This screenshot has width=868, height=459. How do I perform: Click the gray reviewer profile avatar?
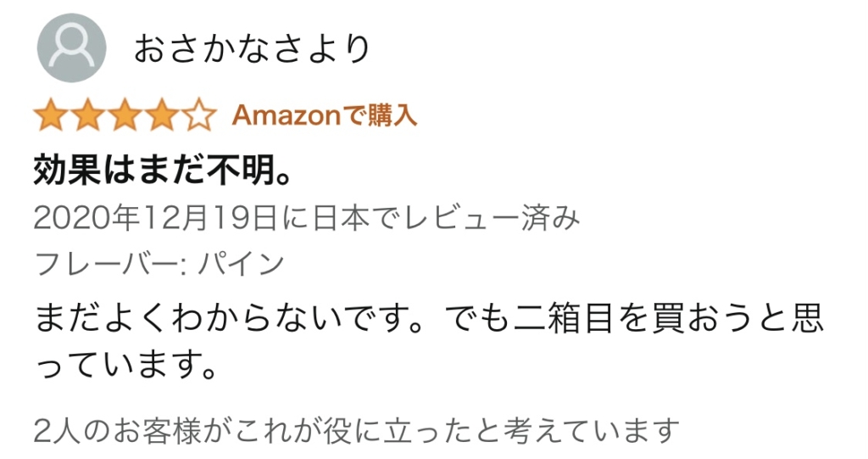click(x=71, y=48)
